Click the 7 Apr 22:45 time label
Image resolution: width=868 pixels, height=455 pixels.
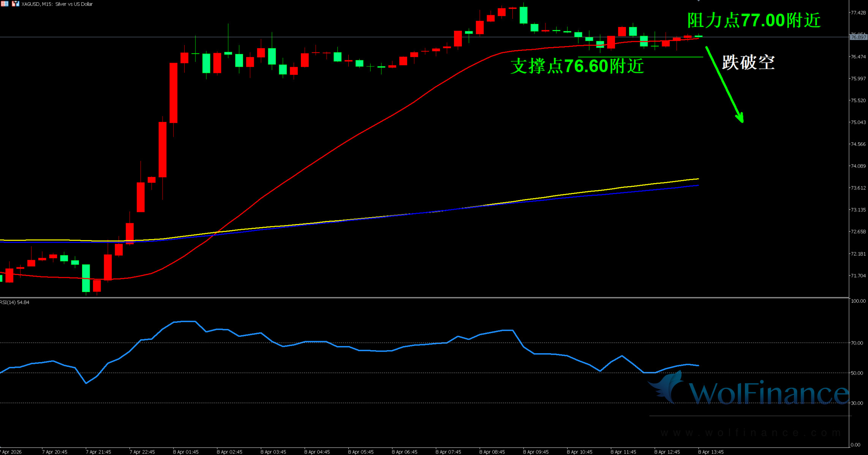[142, 452]
